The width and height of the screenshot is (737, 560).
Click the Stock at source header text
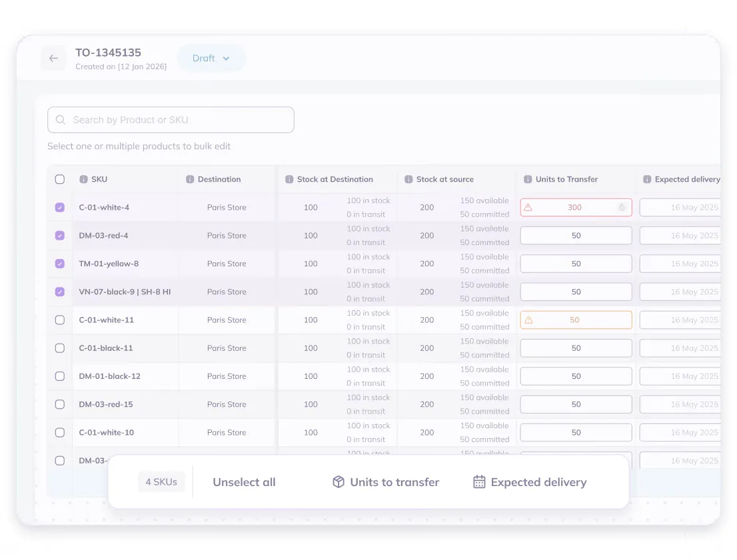tap(444, 180)
